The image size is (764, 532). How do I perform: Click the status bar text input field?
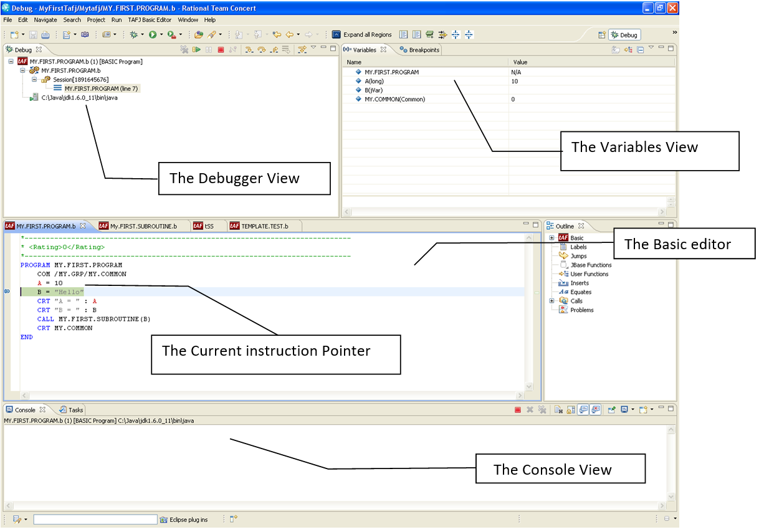tap(95, 519)
